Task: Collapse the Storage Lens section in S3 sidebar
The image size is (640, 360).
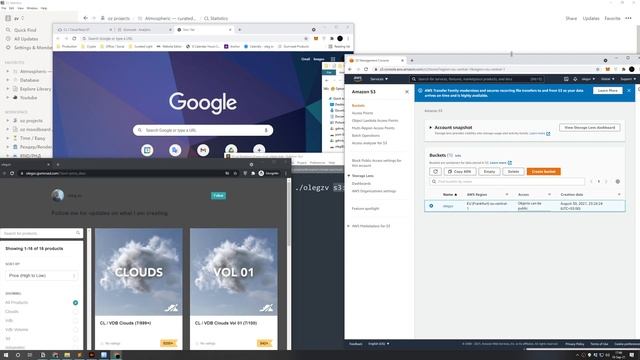Action: point(349,176)
